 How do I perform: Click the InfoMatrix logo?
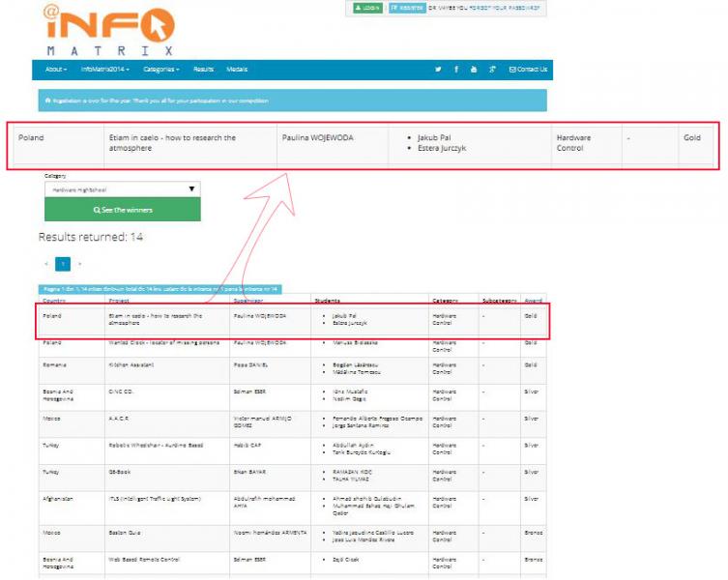coord(108,31)
